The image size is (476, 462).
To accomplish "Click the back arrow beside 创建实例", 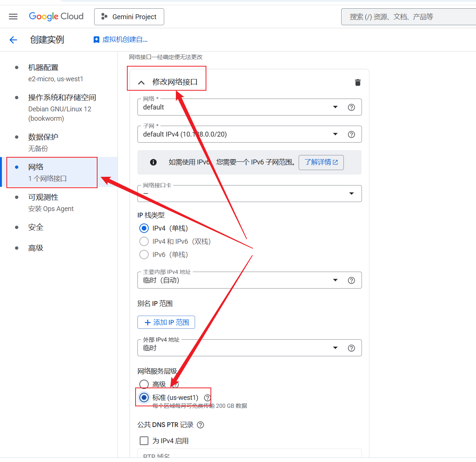I will [x=13, y=40].
